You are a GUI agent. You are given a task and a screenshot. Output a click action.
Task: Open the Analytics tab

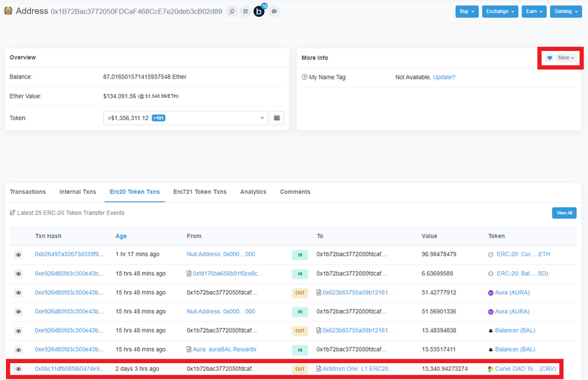(253, 191)
